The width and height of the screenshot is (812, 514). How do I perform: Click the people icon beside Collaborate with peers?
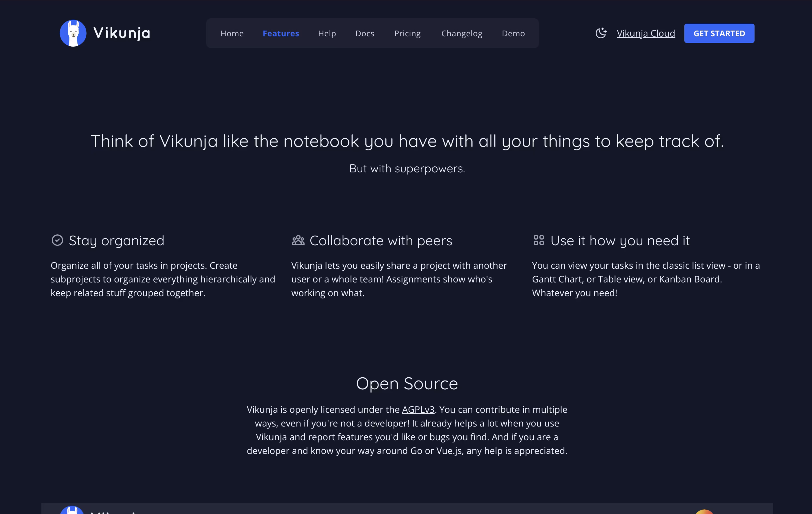coord(298,240)
